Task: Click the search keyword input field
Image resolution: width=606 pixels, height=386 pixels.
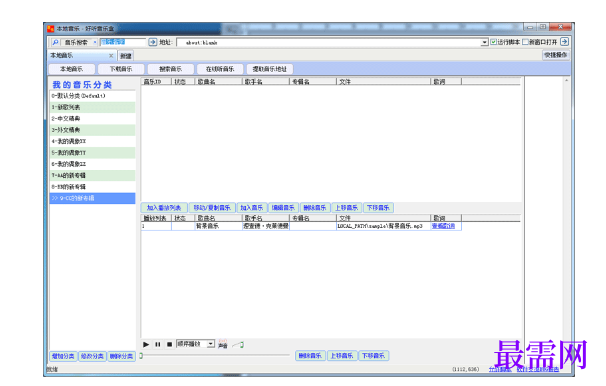Action: tap(123, 42)
